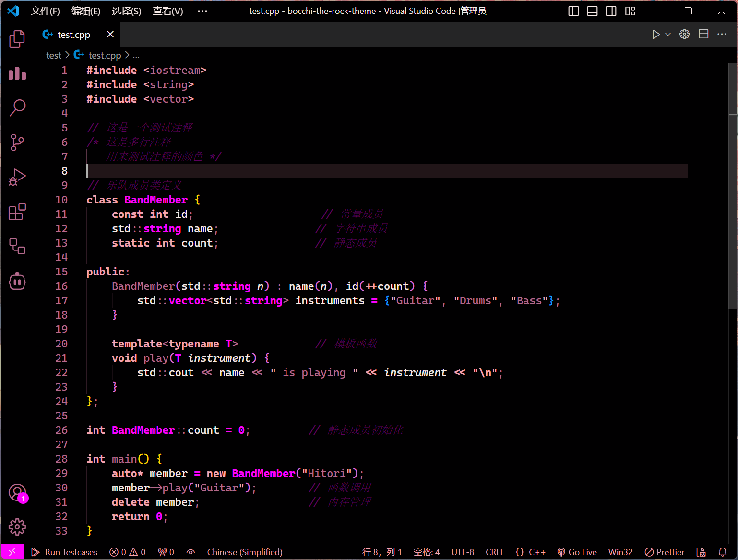Open the robot chat assistant icon
738x560 pixels.
(x=17, y=281)
